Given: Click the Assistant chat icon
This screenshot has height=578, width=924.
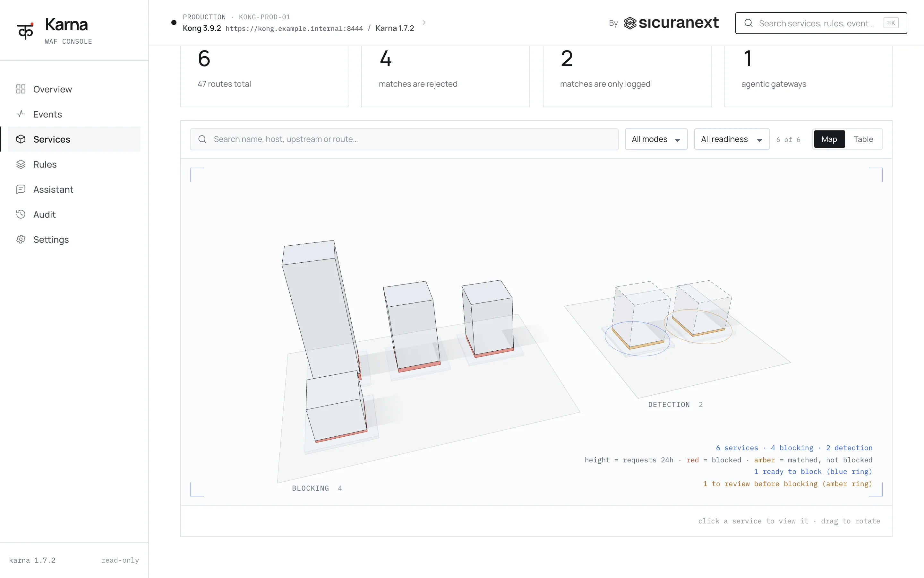Looking at the screenshot, I should click(x=21, y=189).
